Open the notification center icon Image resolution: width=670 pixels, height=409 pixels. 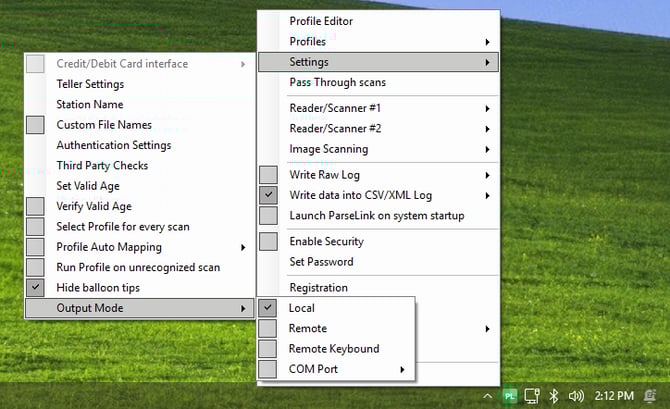(x=650, y=396)
